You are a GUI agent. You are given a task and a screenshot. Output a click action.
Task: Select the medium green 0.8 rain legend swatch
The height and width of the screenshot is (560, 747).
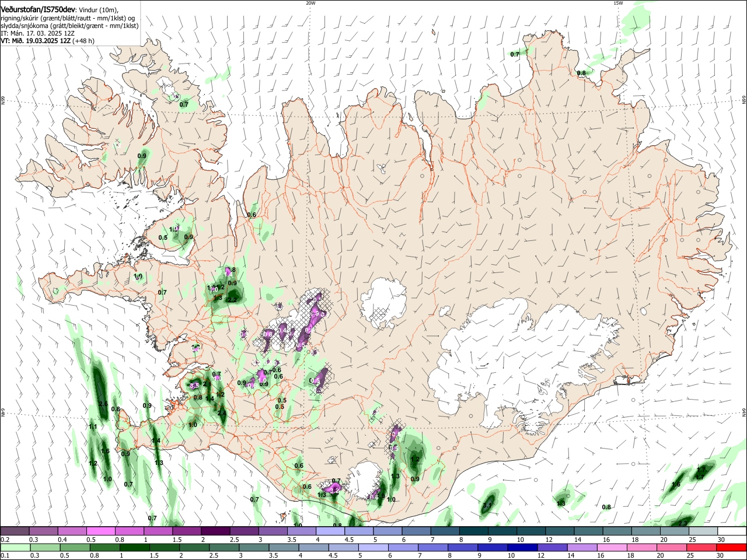pyautogui.click(x=105, y=547)
